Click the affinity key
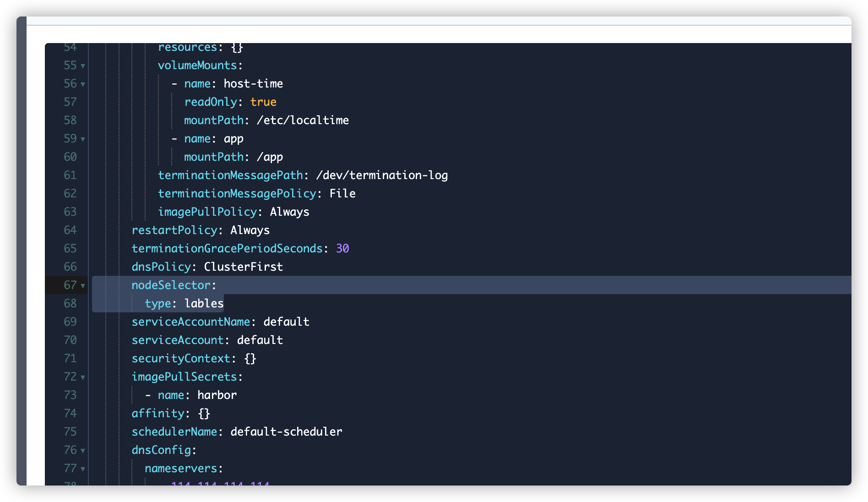 tap(158, 414)
